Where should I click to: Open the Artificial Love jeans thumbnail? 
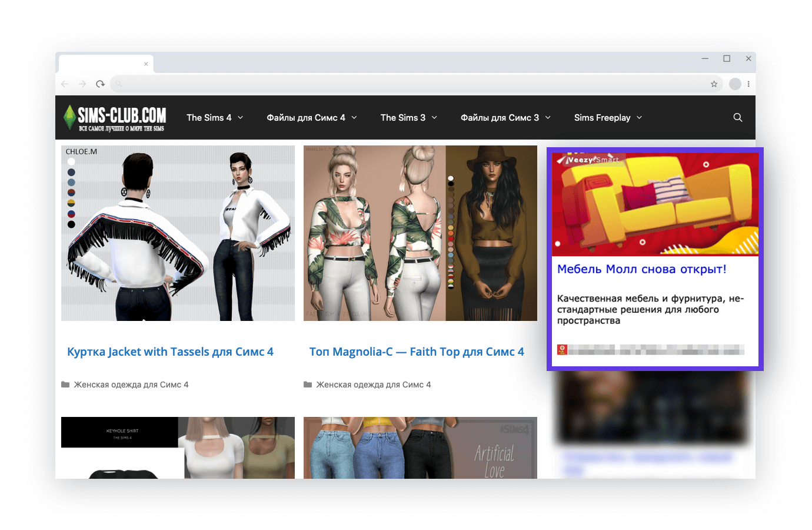(420, 448)
